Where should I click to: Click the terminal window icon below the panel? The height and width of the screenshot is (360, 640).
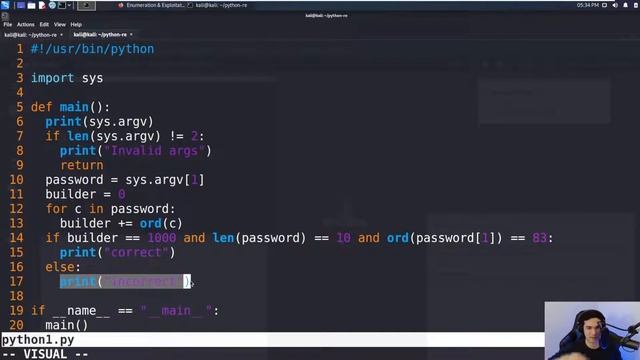5,16
